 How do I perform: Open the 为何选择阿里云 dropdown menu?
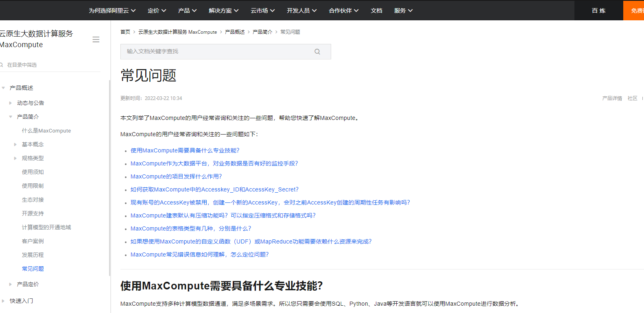[112, 11]
